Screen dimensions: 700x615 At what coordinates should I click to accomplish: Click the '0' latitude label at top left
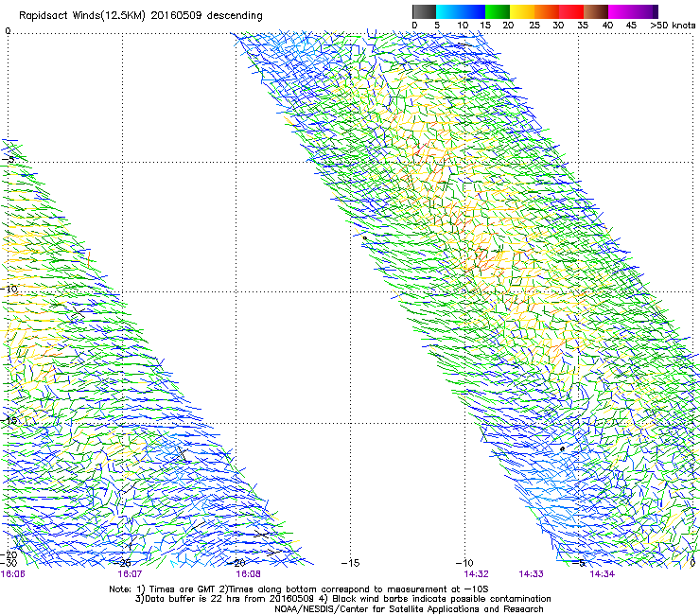(8, 31)
